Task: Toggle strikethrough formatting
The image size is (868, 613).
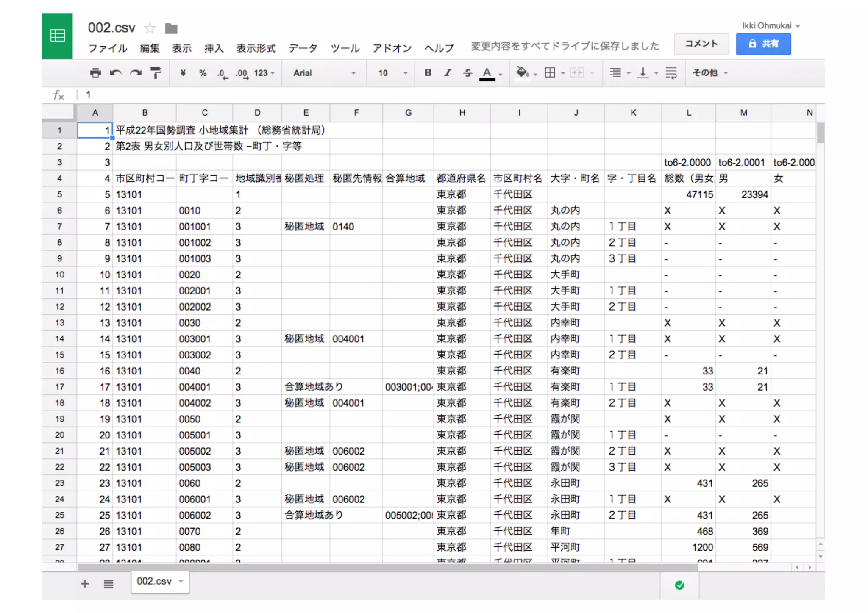Action: point(467,73)
